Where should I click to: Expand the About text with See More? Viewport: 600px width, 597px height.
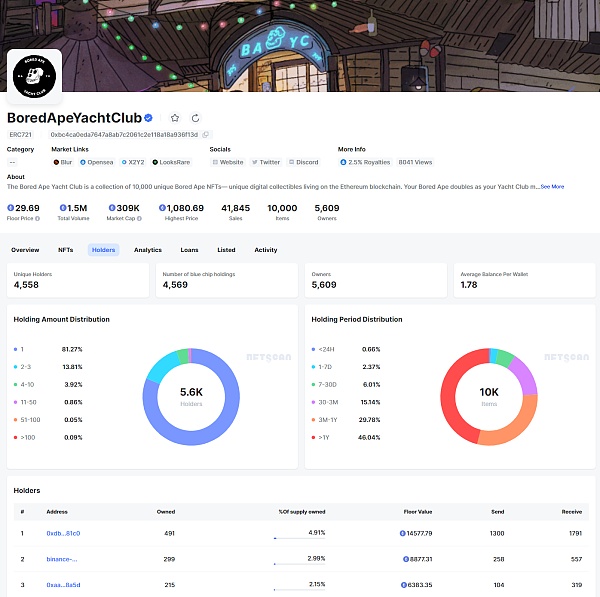coord(552,187)
